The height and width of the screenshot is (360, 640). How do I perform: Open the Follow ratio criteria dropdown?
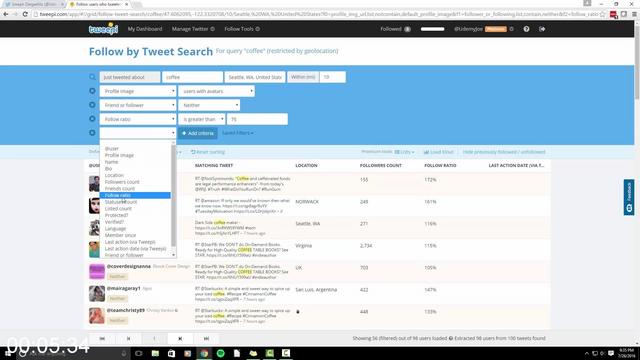click(138, 119)
